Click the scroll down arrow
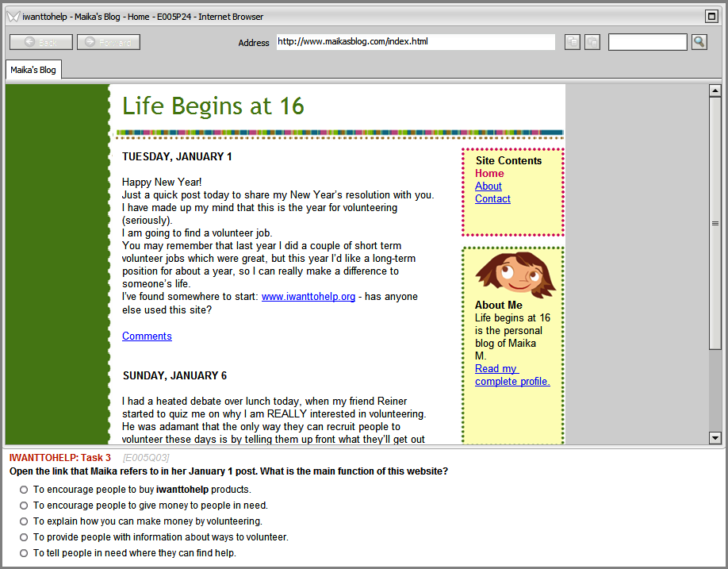Screen dimensions: 728x569 [x=715, y=437]
